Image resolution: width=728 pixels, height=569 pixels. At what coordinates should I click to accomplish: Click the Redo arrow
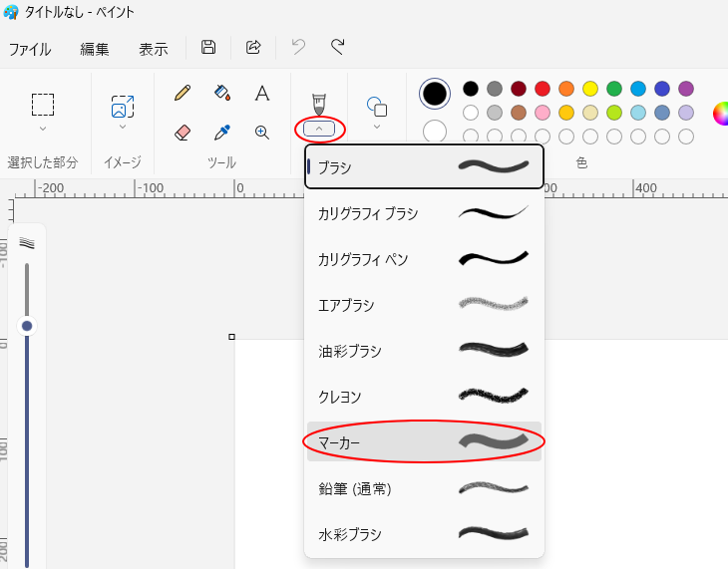[337, 47]
